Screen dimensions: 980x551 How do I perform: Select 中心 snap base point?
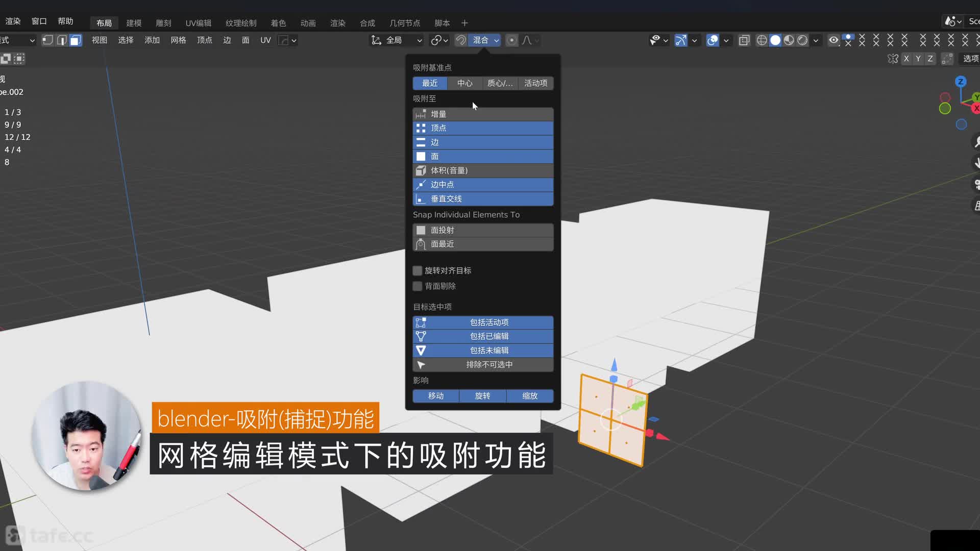tap(464, 83)
